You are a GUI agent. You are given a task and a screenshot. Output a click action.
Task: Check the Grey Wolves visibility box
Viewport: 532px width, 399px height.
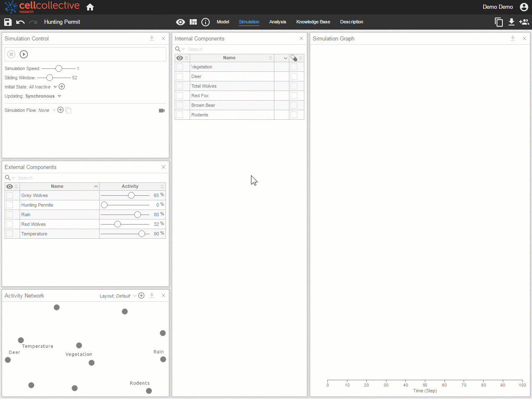click(x=10, y=195)
